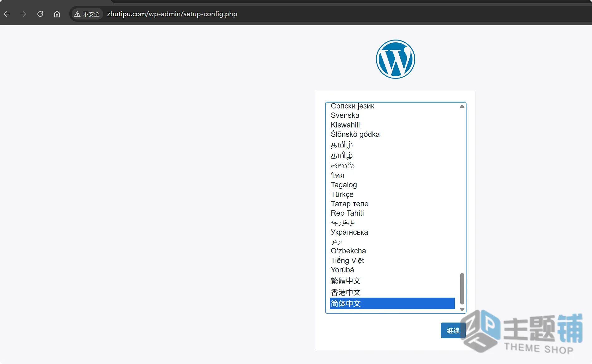Choose Kiswahili as the language
This screenshot has width=592, height=364.
[x=392, y=125]
